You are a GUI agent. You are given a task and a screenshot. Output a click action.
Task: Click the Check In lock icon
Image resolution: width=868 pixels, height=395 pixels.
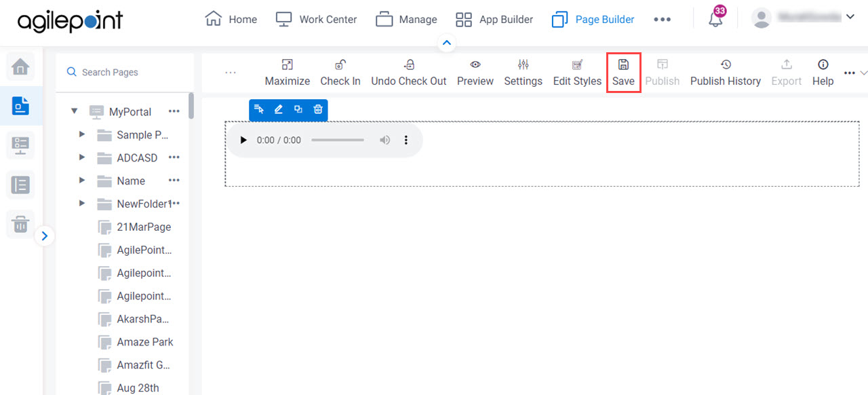(x=340, y=64)
